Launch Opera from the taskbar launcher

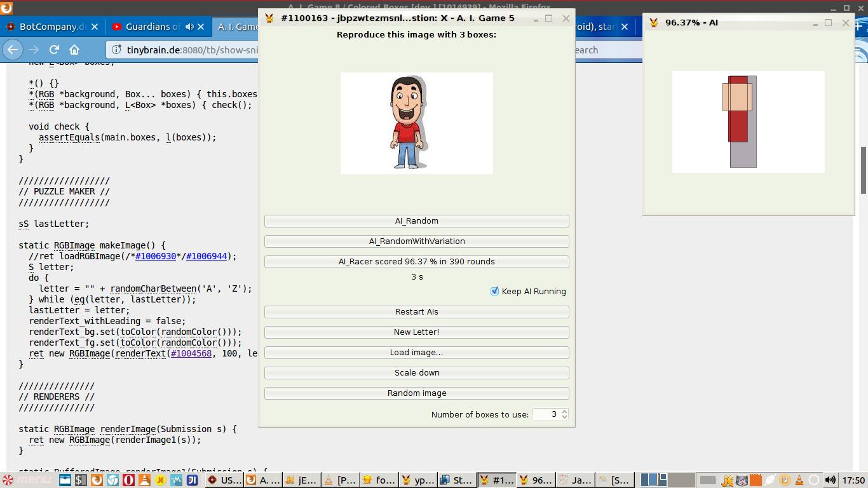[128, 480]
